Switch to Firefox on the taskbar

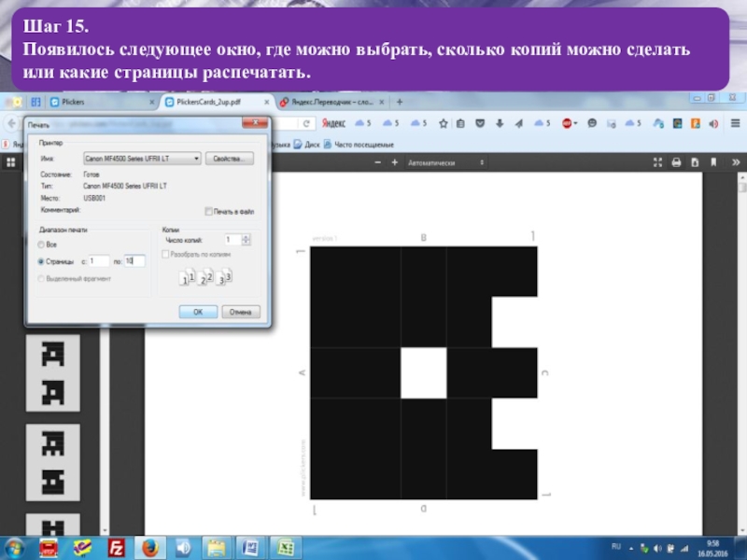click(x=149, y=548)
